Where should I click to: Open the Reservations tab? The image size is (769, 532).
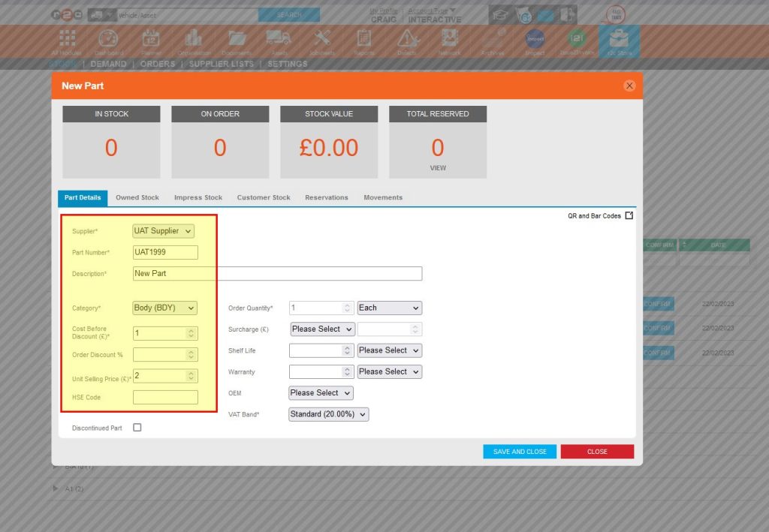326,197
